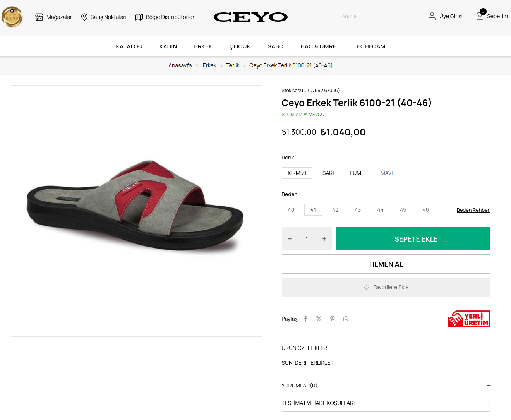Viewport: 511px width, 420px height.
Task: Share product on Pinterest icon
Action: pyautogui.click(x=332, y=319)
